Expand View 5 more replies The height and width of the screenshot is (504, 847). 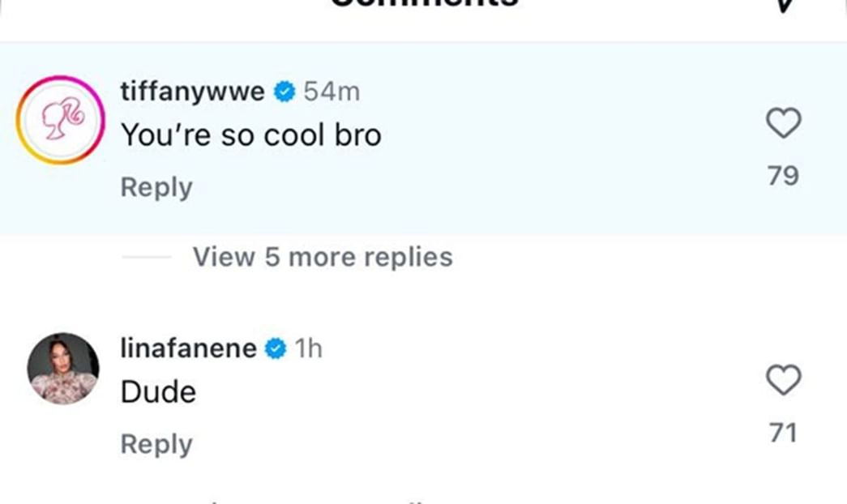point(322,257)
